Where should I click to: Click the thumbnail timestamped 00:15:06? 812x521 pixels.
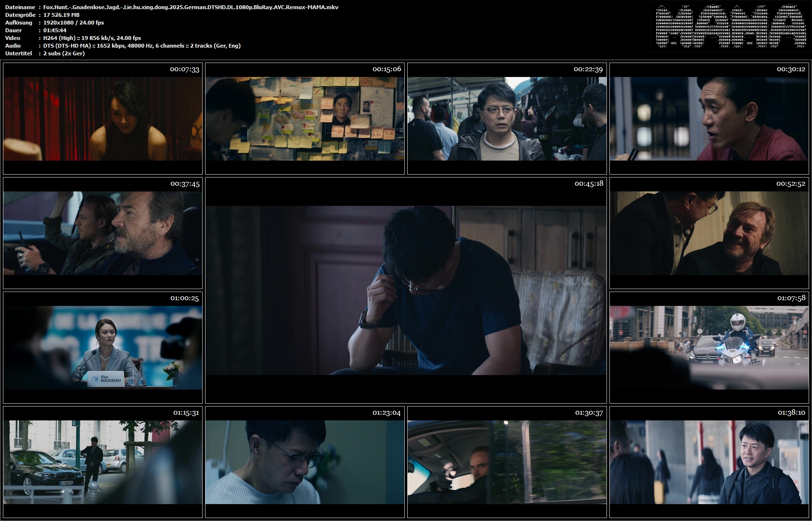[305, 118]
